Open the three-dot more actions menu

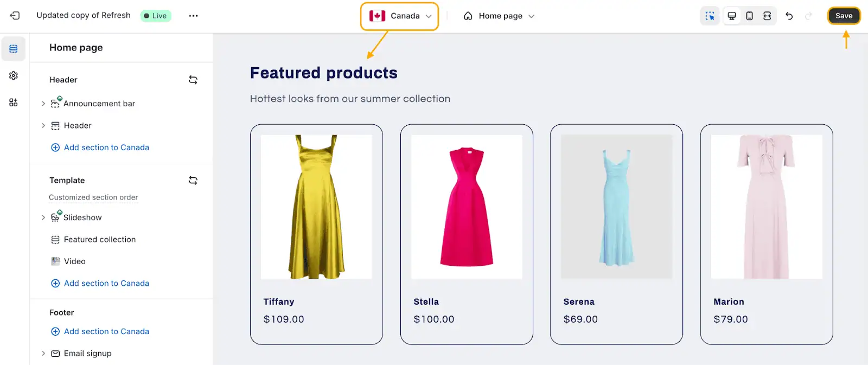(x=193, y=16)
